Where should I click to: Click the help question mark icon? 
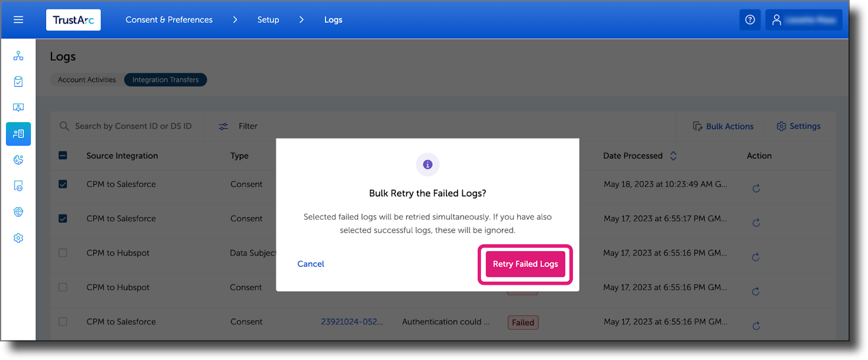750,20
